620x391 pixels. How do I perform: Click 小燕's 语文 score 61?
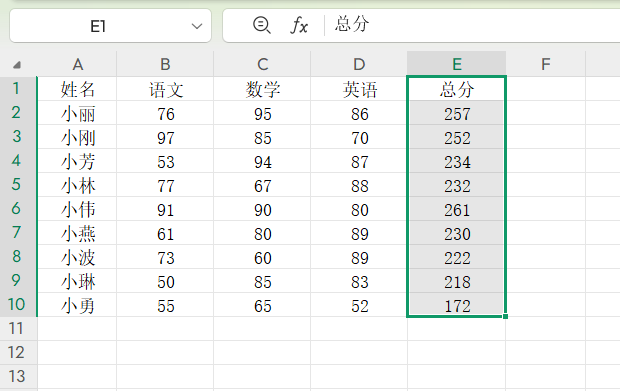pos(165,234)
